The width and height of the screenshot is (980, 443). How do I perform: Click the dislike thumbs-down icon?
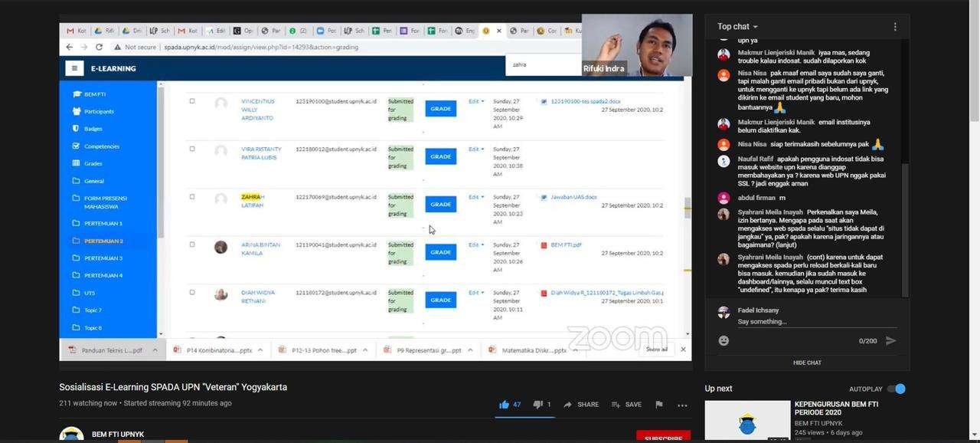click(537, 405)
